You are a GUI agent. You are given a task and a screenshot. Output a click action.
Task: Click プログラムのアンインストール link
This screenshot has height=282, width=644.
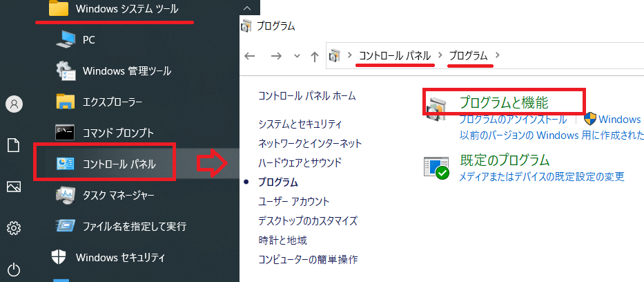[513, 120]
